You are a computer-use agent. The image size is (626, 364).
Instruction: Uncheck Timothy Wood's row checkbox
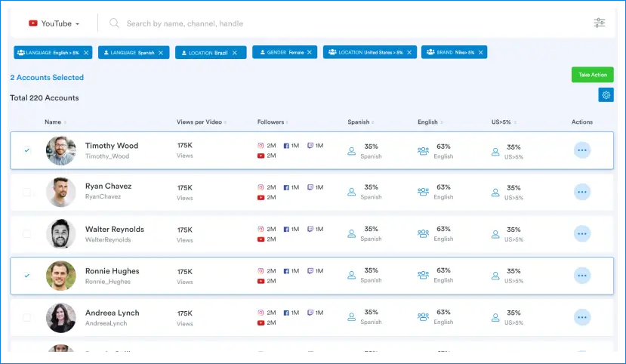click(27, 150)
